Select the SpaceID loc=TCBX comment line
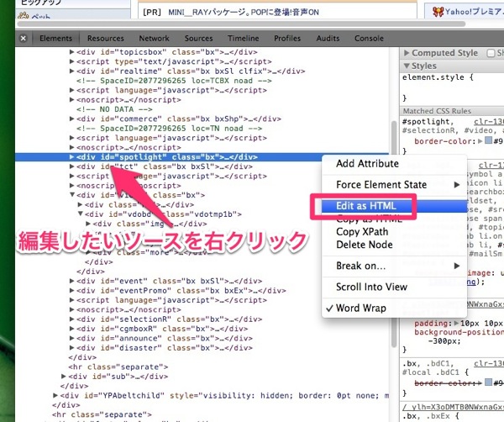This screenshot has width=504, height=422. [174, 81]
